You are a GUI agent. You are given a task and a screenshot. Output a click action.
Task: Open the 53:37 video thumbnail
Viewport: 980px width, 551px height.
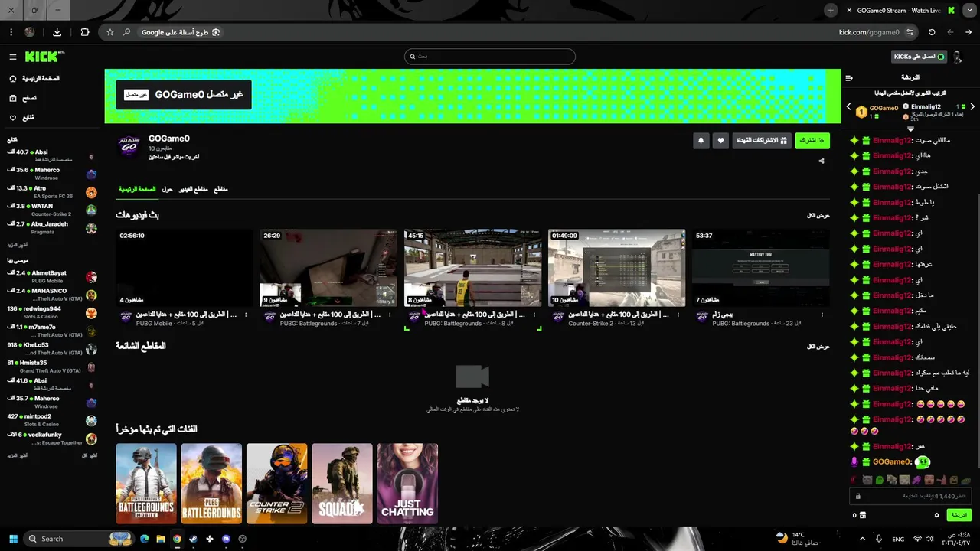760,268
